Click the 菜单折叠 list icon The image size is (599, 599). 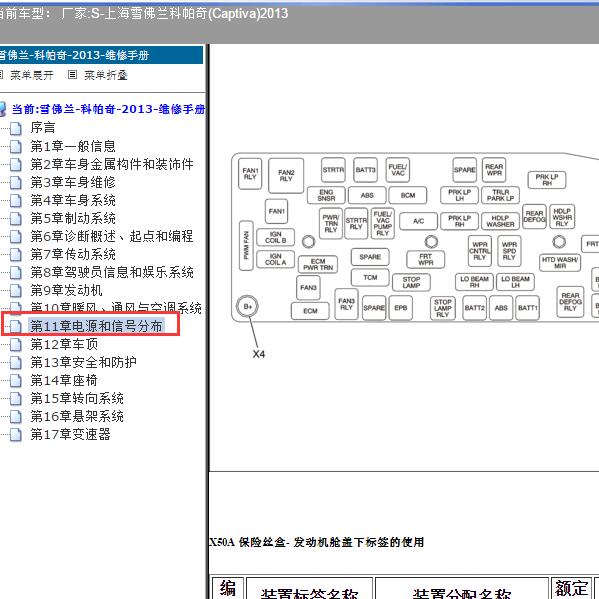[x=72, y=75]
